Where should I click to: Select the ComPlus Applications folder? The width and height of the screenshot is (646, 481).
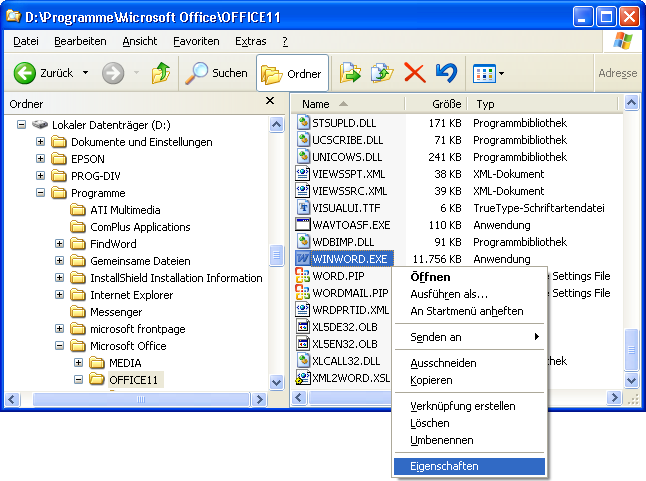(130, 227)
